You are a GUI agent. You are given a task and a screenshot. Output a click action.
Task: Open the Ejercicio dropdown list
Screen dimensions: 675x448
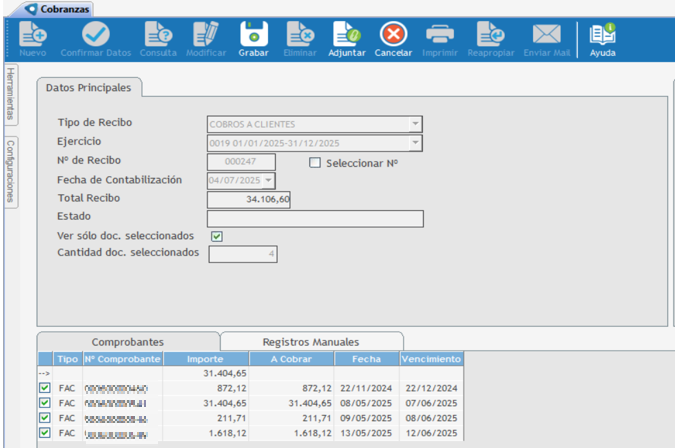415,144
